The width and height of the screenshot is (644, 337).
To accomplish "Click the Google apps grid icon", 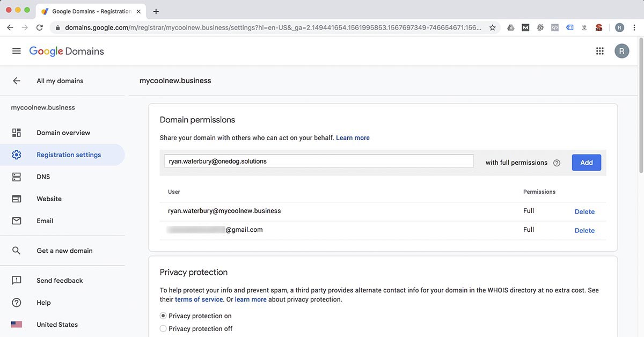I will [x=600, y=50].
